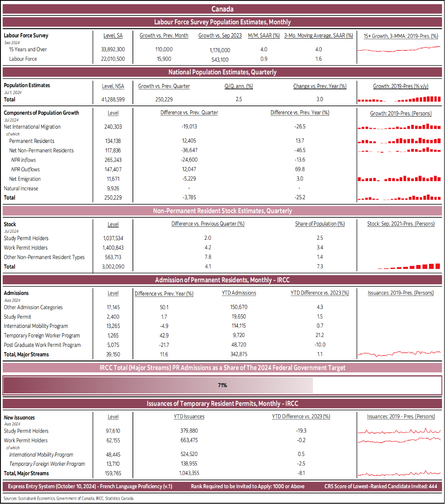Click the 'Temporary Foreign Worker Program' admissions row

(42, 335)
